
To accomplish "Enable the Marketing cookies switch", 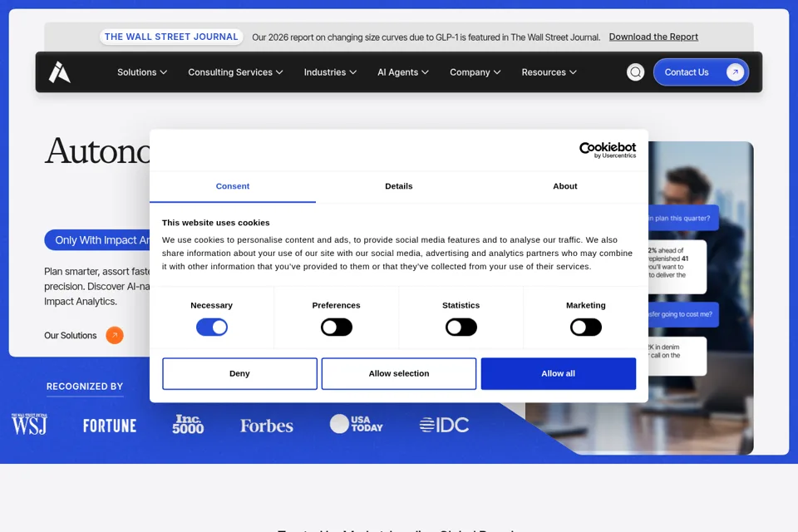I will click(586, 327).
